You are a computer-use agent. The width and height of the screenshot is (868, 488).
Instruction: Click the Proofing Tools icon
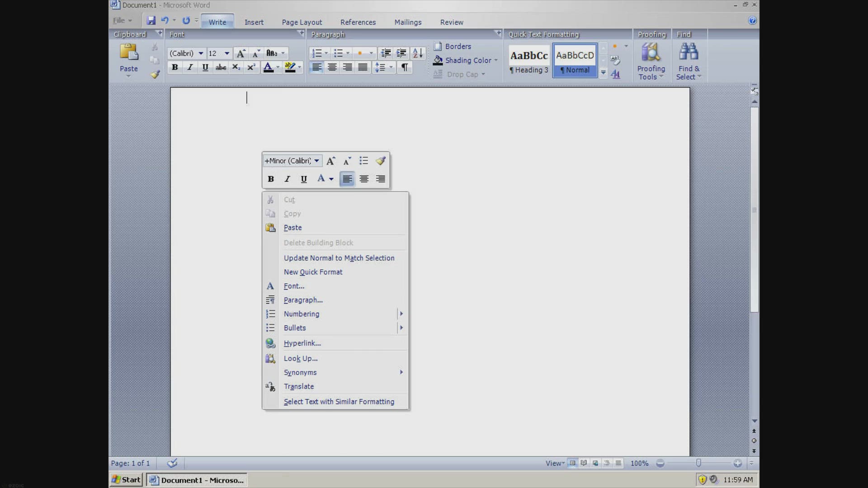(651, 52)
